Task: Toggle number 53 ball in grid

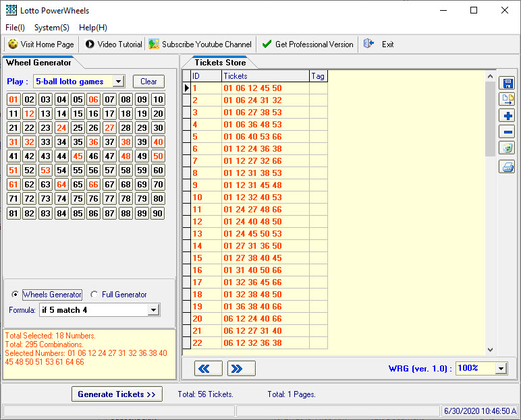Action: (x=45, y=171)
